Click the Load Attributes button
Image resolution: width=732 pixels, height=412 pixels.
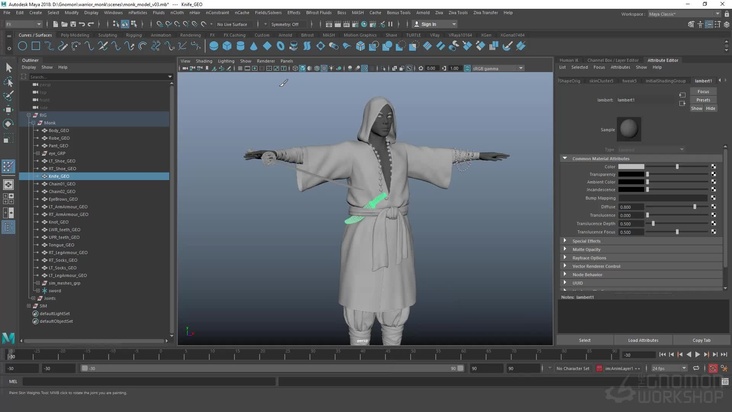[643, 340]
